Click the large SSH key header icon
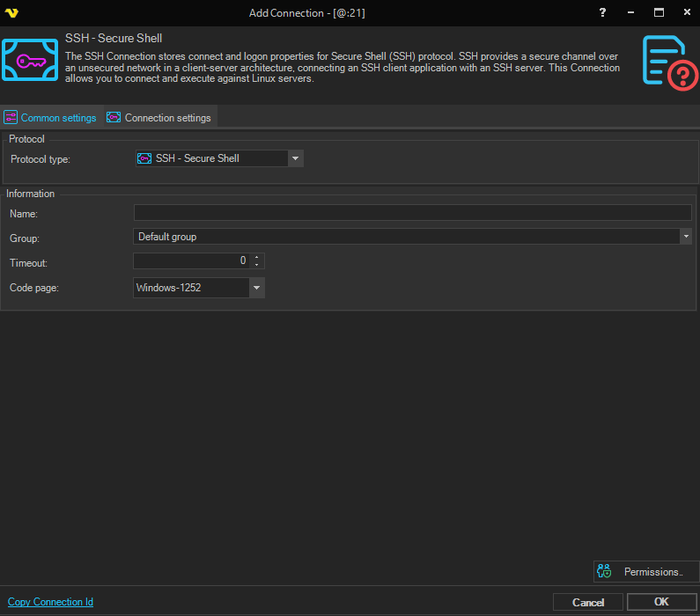The width and height of the screenshot is (700, 616). (x=30, y=61)
